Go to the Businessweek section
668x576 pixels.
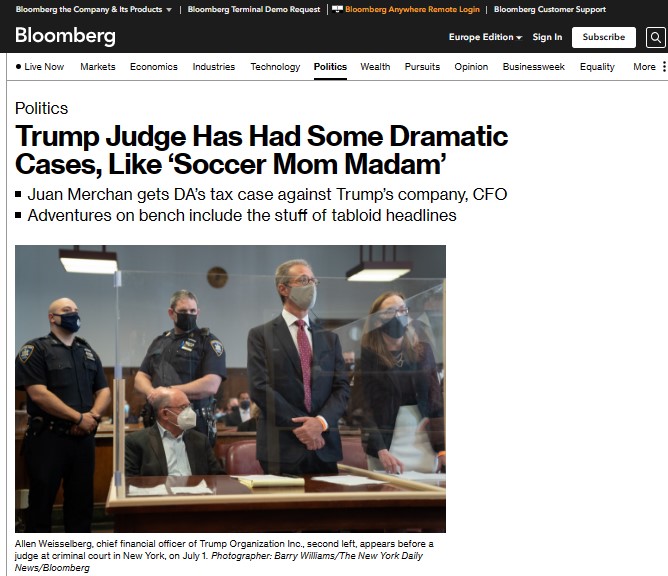[x=533, y=66]
